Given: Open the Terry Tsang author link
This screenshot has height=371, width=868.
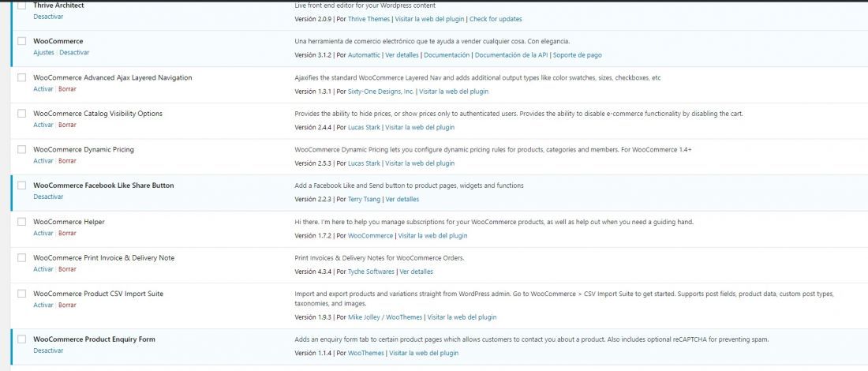Looking at the screenshot, I should click(x=364, y=199).
